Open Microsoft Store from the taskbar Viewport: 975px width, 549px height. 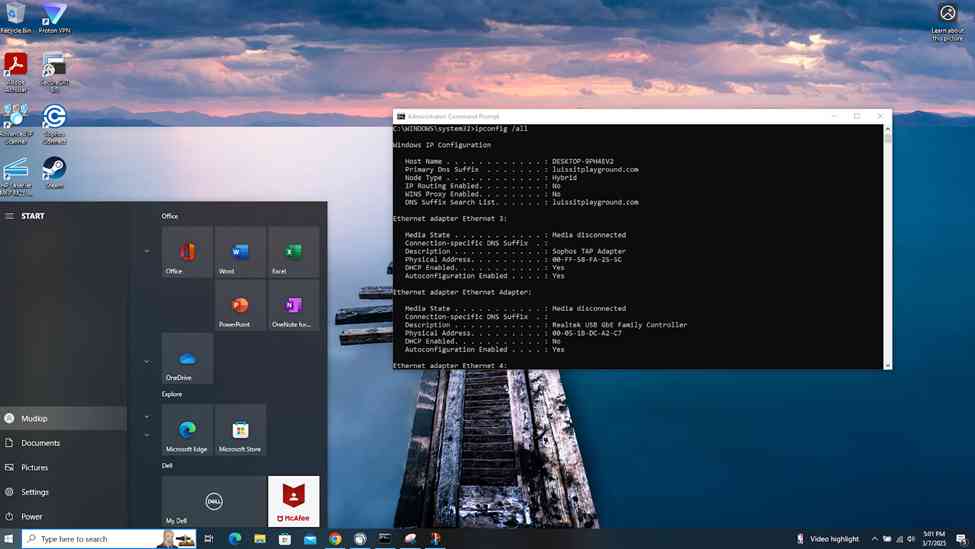point(285,538)
